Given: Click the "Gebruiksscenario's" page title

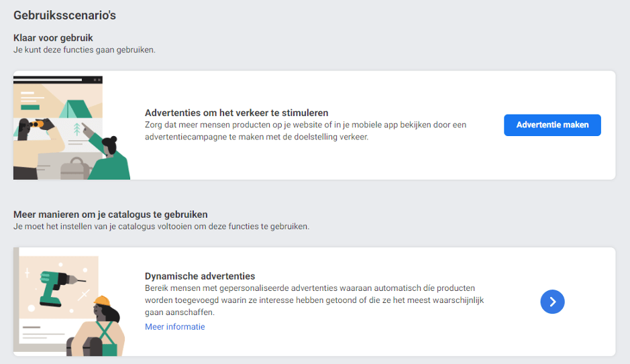Looking at the screenshot, I should [x=64, y=15].
